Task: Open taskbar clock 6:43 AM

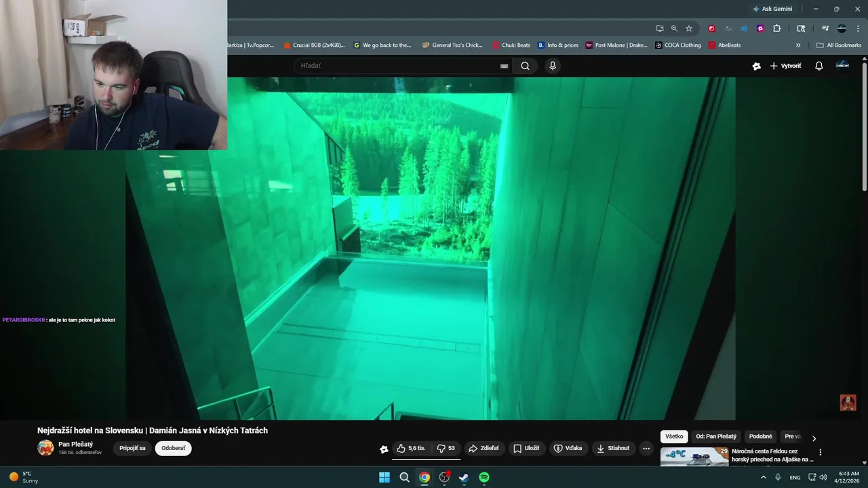Action: coord(849,477)
